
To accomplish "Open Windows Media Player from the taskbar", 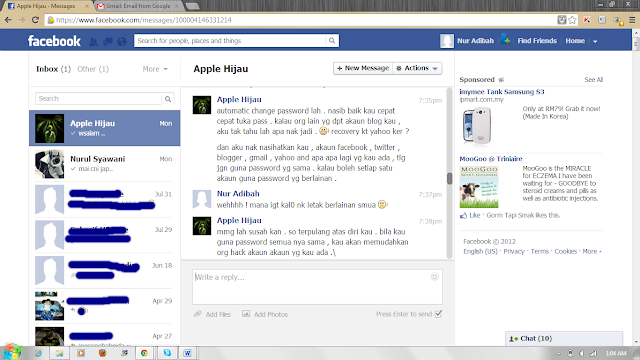I will (x=81, y=353).
